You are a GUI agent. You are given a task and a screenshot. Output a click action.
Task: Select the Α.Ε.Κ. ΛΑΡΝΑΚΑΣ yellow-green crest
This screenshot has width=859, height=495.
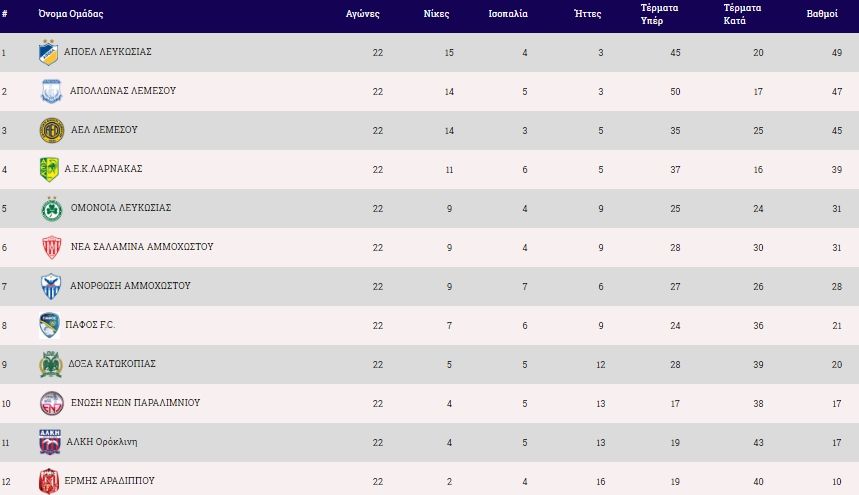[x=49, y=169]
